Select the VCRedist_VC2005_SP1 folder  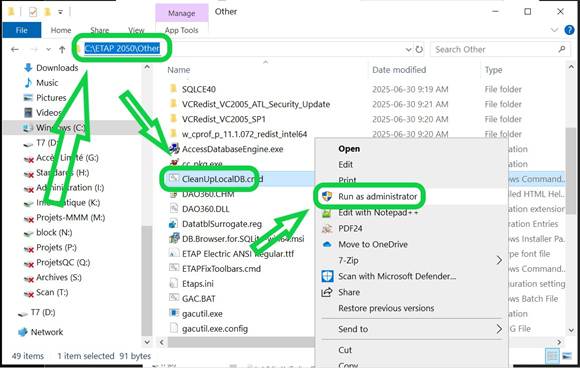pos(223,119)
